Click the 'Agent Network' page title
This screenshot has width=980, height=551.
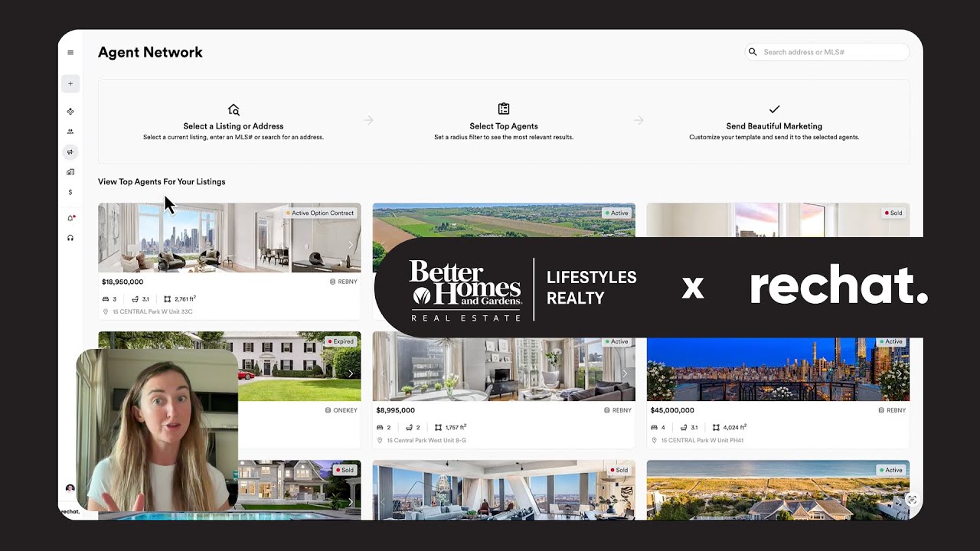(x=150, y=52)
